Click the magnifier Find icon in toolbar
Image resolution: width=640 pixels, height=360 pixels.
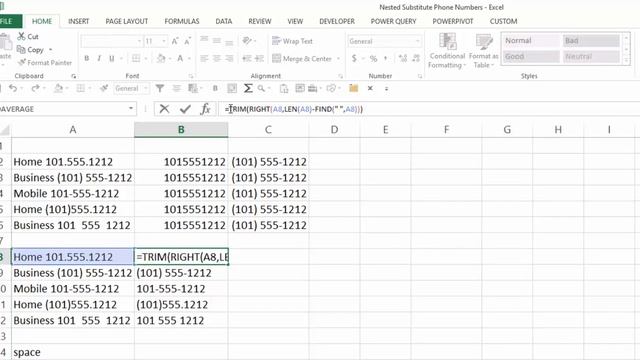[261, 88]
